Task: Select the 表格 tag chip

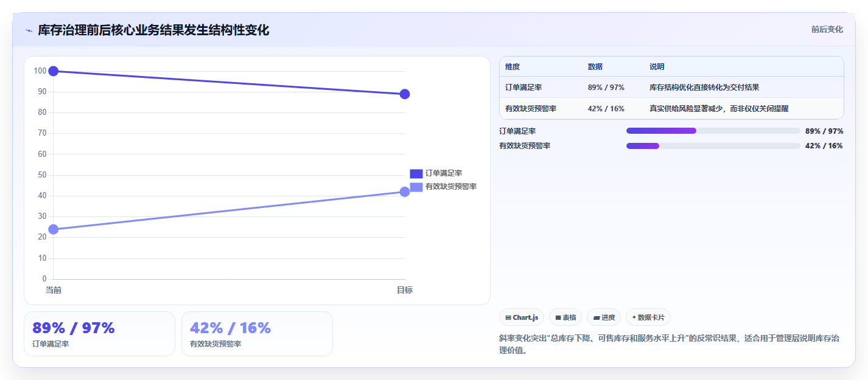Action: click(x=565, y=317)
